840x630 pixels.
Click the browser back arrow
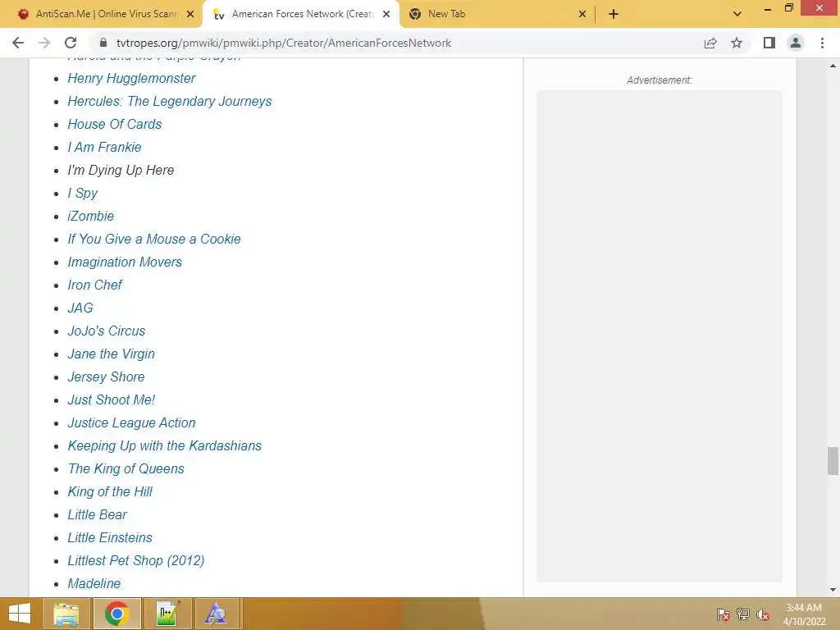coord(18,43)
